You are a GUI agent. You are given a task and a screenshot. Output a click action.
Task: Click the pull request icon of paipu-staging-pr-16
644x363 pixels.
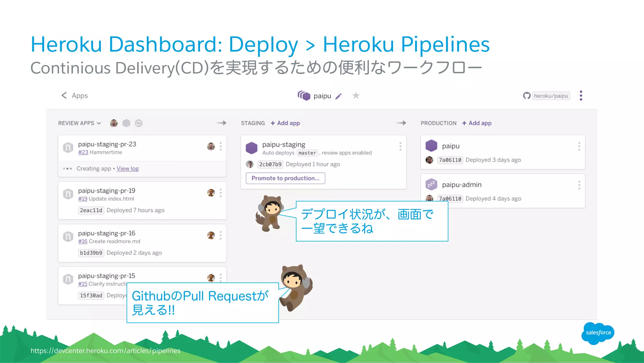68,236
